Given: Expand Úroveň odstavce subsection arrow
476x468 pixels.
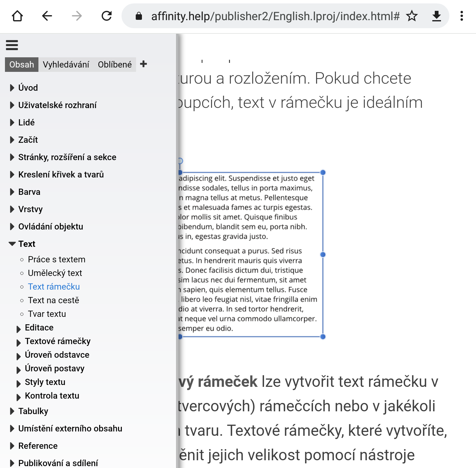Looking at the screenshot, I should pyautogui.click(x=19, y=356).
